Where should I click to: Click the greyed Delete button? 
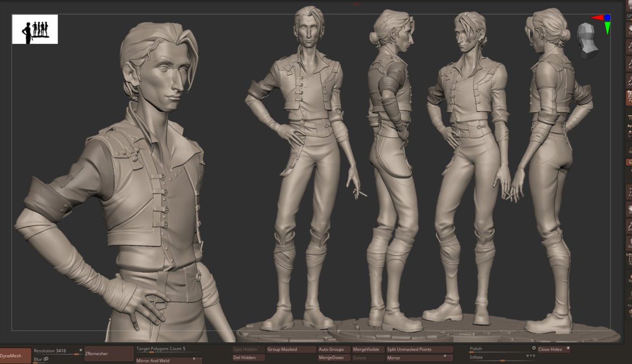(368, 358)
